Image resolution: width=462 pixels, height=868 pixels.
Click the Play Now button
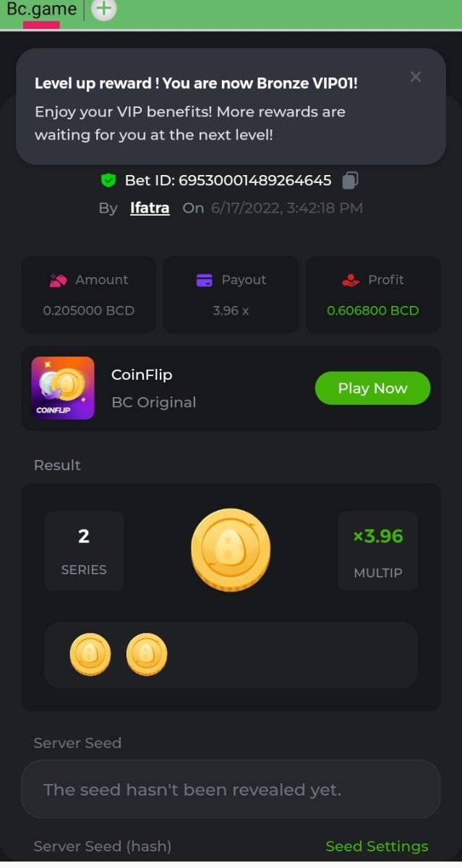(372, 388)
